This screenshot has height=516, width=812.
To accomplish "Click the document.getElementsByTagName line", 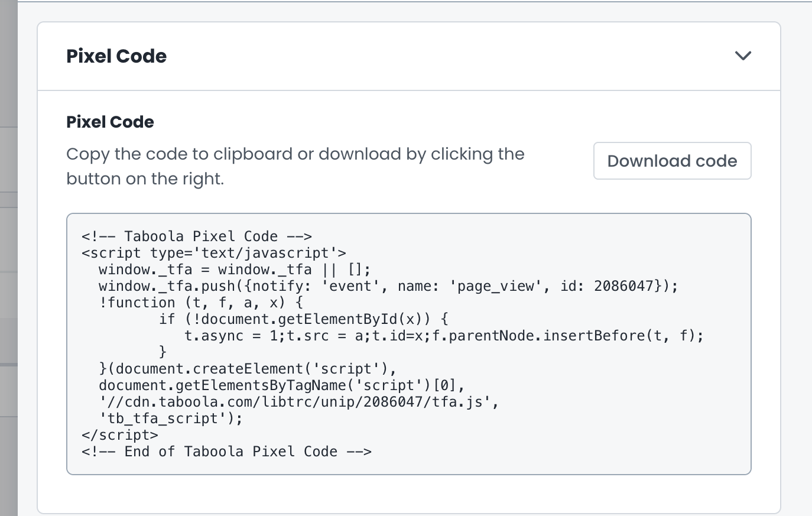I will 282,385.
